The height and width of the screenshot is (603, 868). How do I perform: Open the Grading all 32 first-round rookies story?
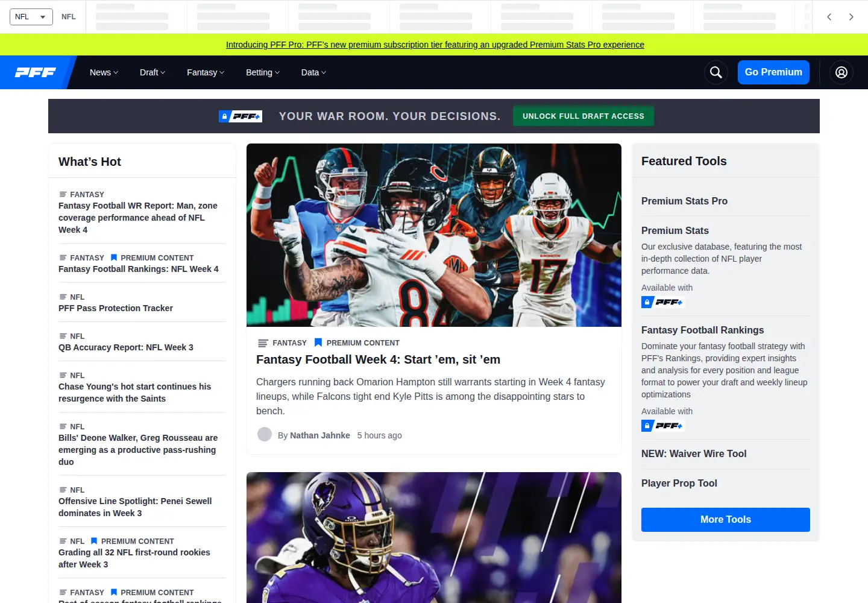point(134,558)
